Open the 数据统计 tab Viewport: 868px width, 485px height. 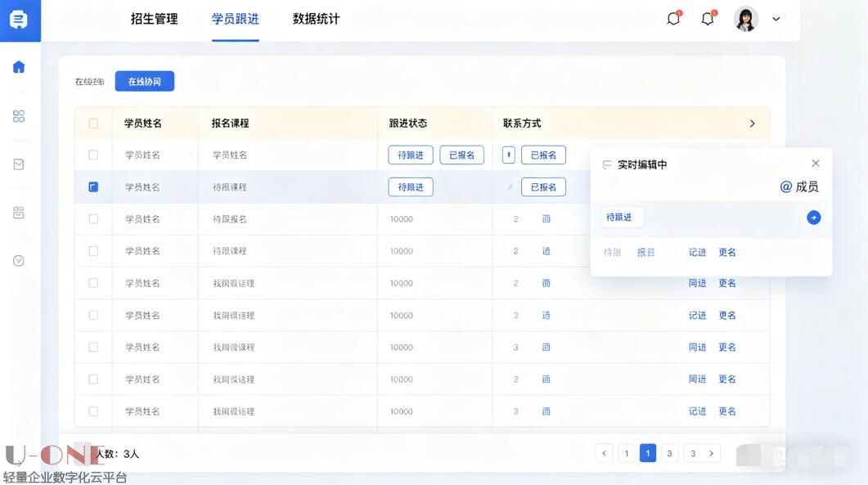pos(315,19)
